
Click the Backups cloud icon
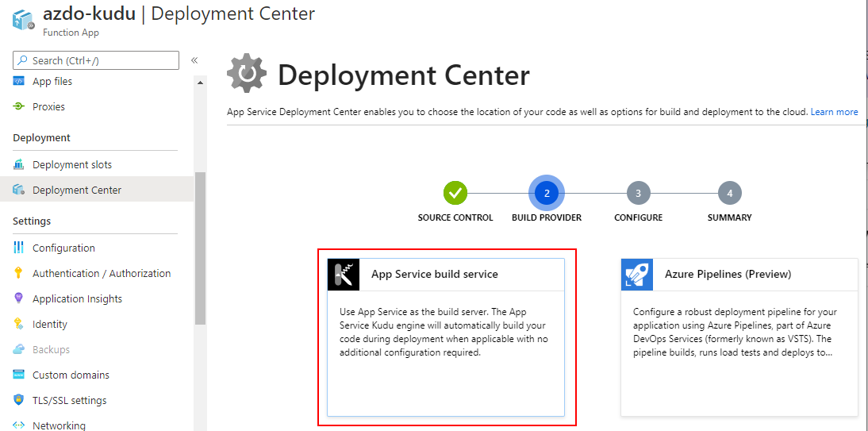tap(19, 349)
